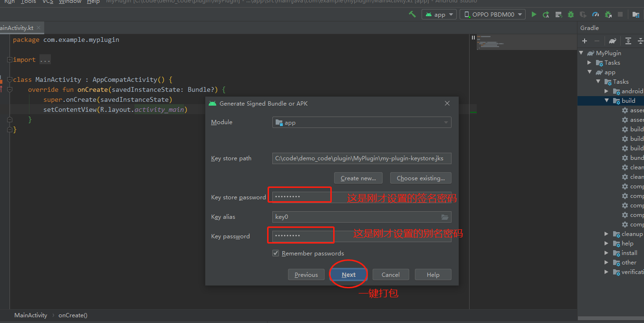This screenshot has height=323, width=644.
Task: Click Attach Debugger to Android Process icon
Action: pos(608,14)
